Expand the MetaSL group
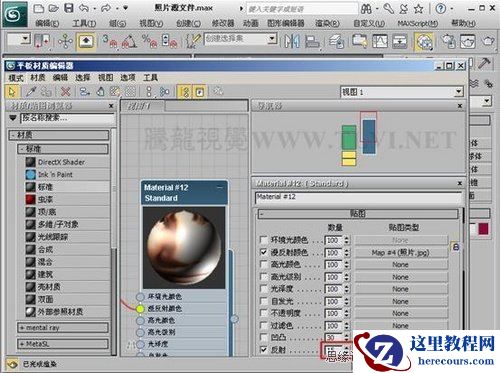Screen dimensions: 500x373 (63, 344)
